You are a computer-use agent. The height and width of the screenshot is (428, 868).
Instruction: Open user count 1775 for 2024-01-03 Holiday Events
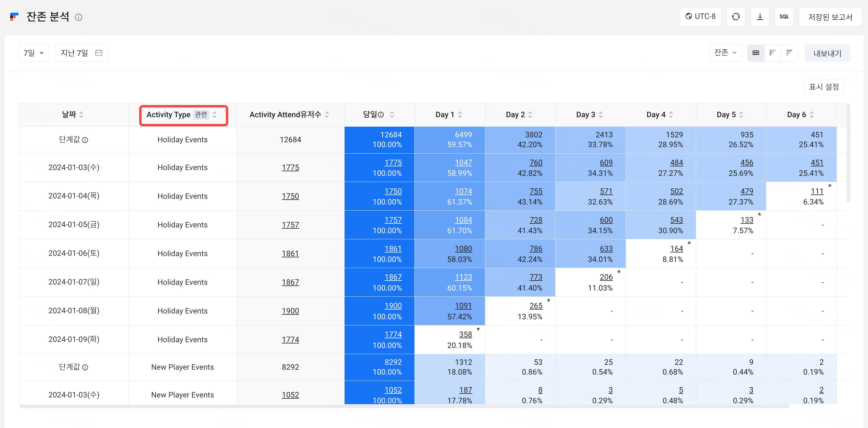tap(290, 168)
